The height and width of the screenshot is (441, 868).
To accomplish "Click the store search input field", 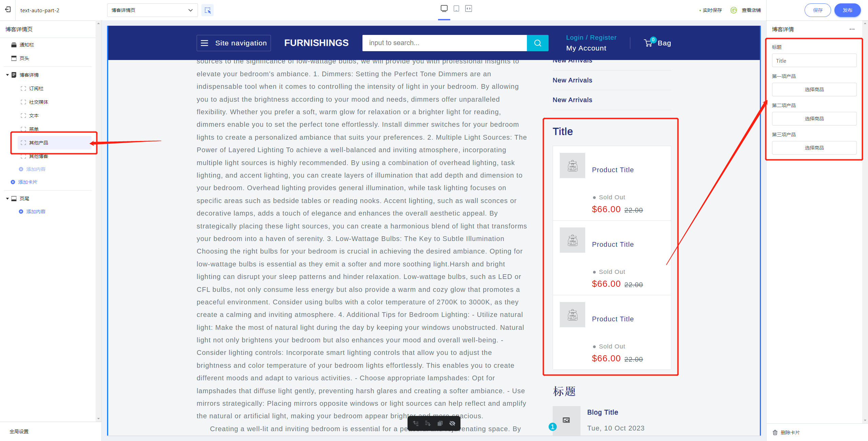I will click(445, 43).
